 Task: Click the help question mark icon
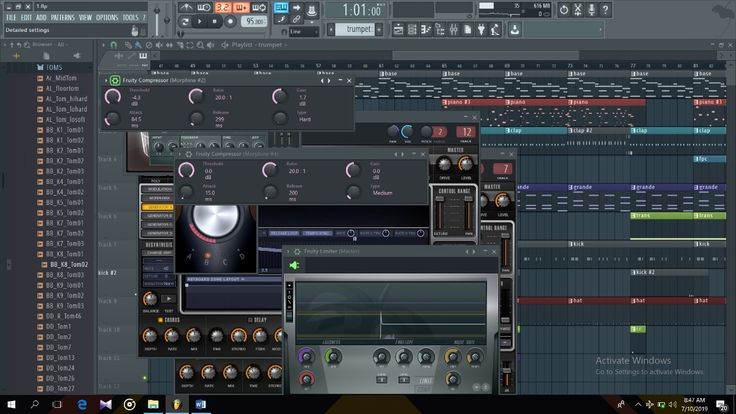(606, 10)
